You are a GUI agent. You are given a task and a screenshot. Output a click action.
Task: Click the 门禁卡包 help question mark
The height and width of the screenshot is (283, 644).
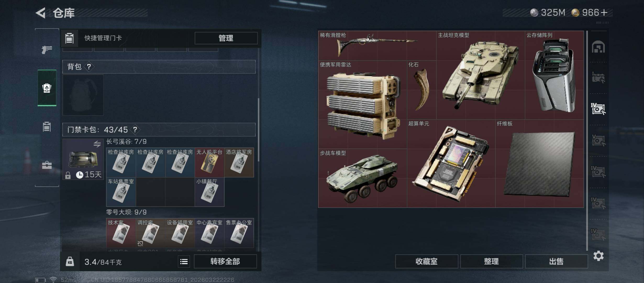135,129
